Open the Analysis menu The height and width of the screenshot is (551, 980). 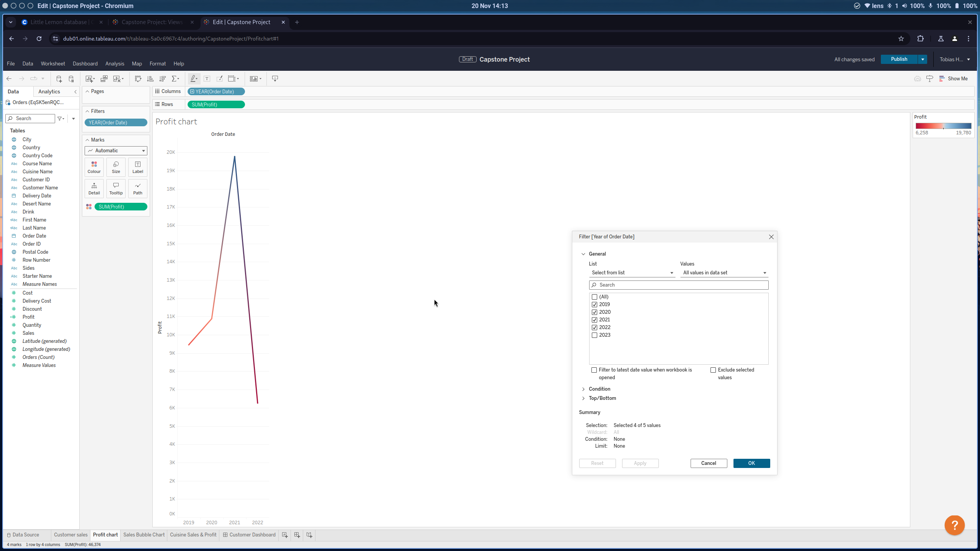(114, 64)
